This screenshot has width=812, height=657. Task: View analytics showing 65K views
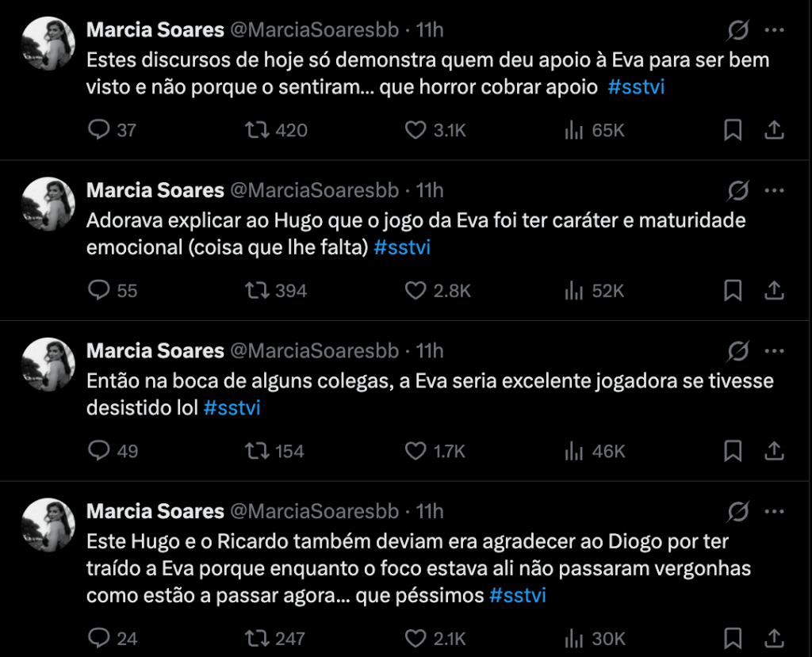(574, 130)
